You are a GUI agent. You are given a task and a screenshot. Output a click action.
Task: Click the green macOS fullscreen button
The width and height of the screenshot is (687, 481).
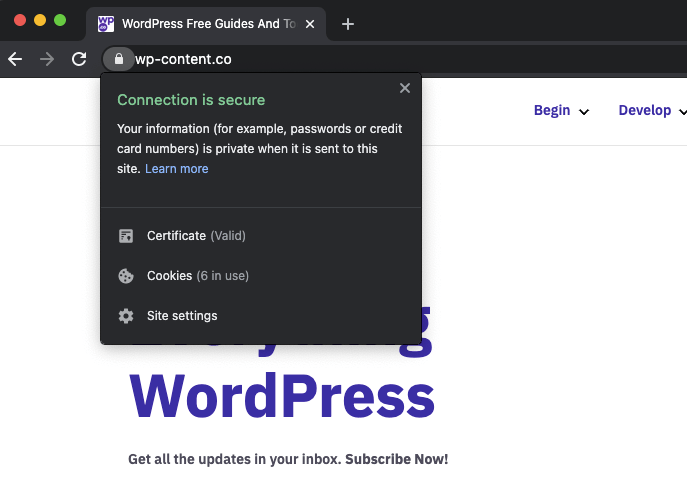(x=60, y=20)
